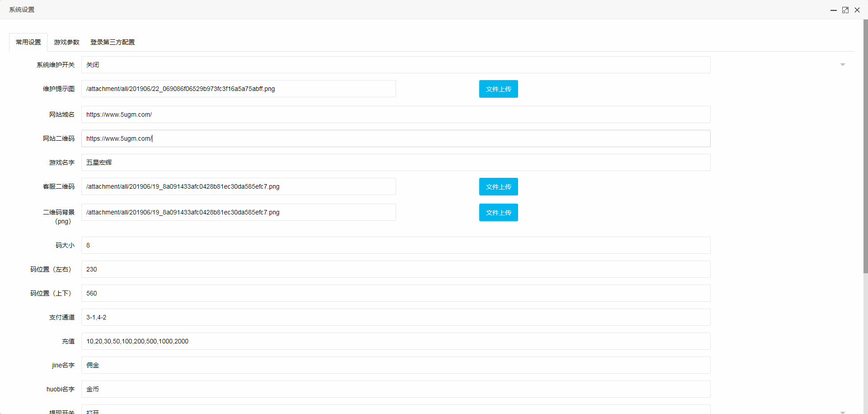Click the 码大小 input with value 8
868x414 pixels.
pos(396,245)
